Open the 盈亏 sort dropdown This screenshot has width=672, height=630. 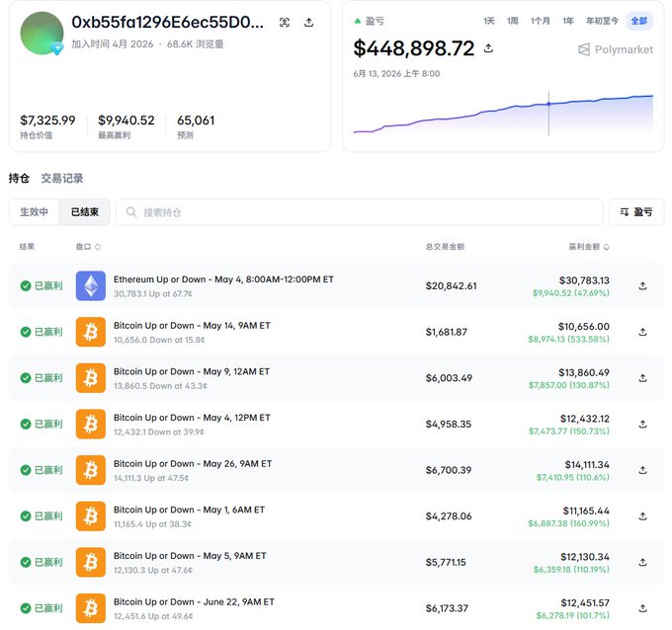(636, 212)
